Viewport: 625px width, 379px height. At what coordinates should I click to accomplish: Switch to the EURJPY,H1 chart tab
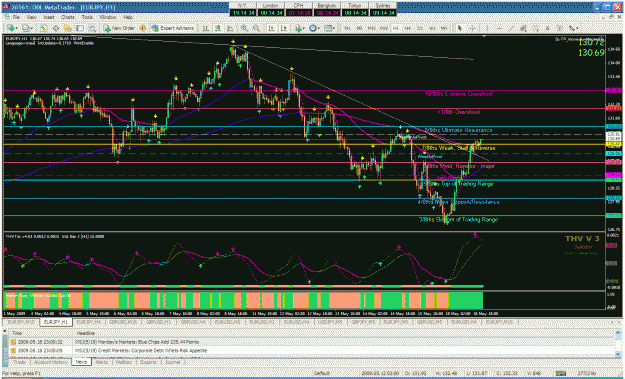(x=56, y=322)
